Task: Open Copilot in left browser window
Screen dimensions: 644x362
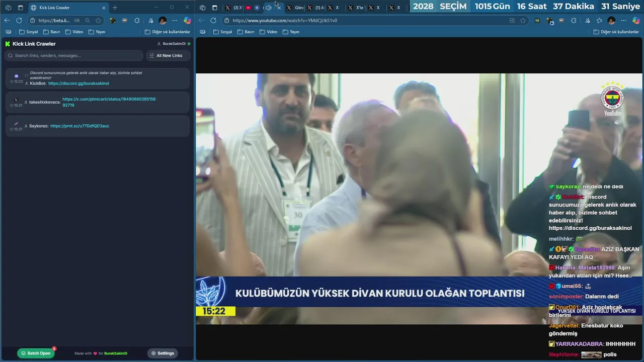Action: coord(187,21)
